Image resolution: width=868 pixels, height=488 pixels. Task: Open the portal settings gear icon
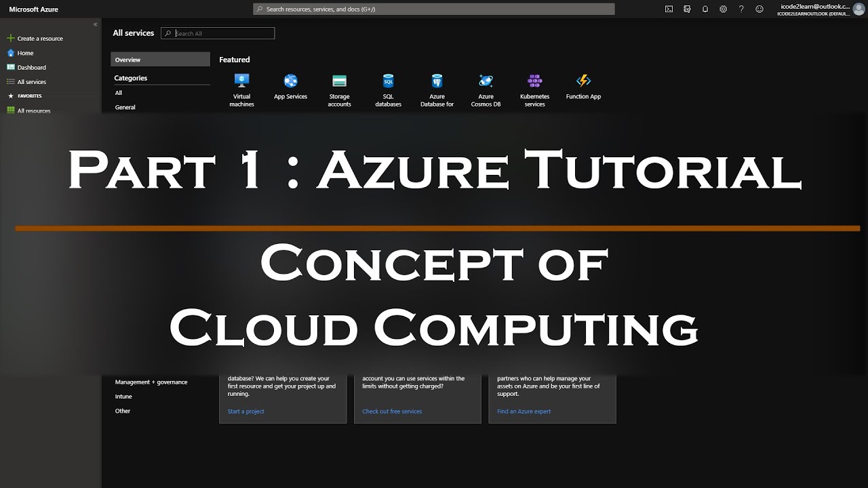[724, 9]
